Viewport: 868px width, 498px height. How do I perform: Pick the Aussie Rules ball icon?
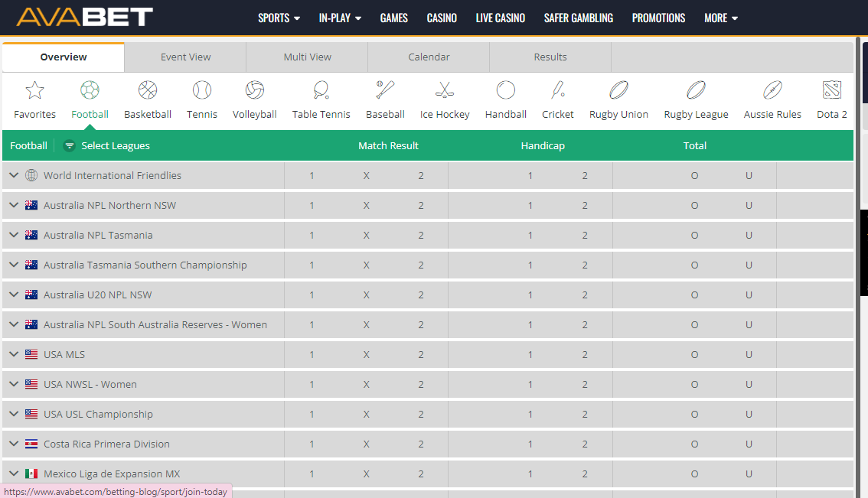(x=773, y=90)
